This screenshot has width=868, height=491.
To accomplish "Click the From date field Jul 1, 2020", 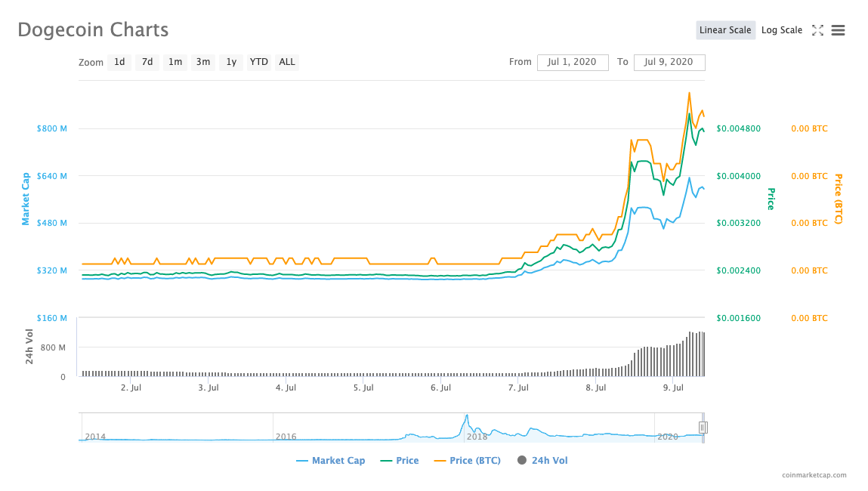I will (x=573, y=62).
